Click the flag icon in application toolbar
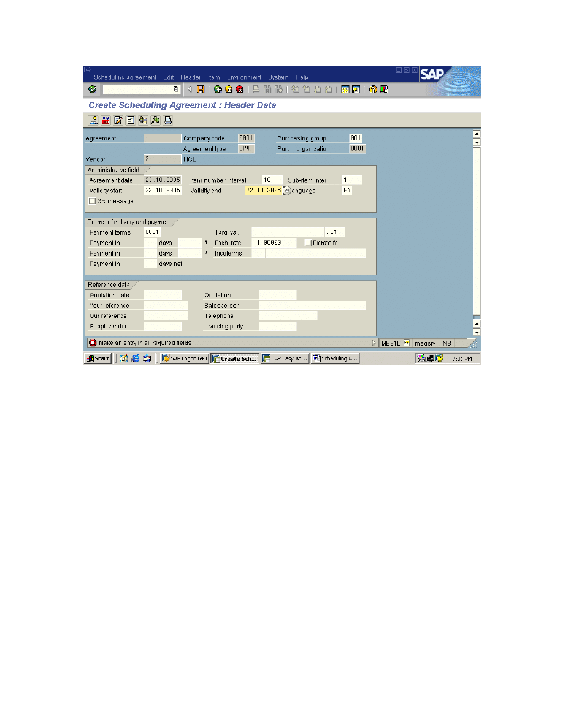Image resolution: width=563 pixels, height=728 pixels. [x=155, y=120]
